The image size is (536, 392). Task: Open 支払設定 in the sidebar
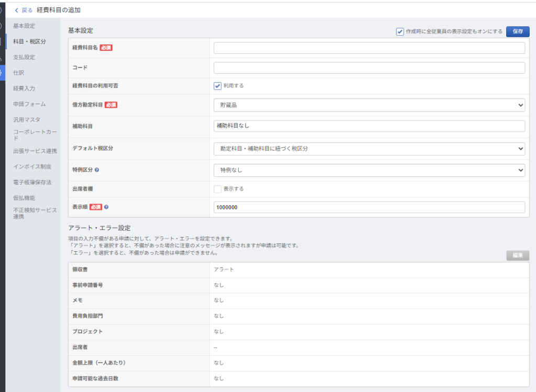point(24,57)
